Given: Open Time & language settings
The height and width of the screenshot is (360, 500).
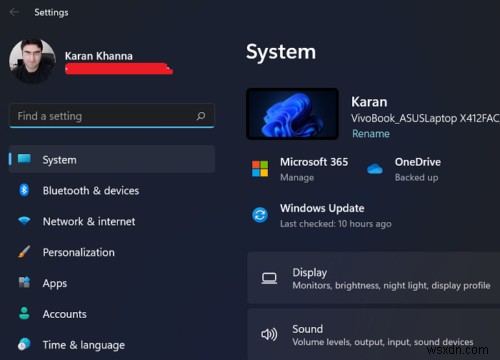Looking at the screenshot, I should [x=112, y=345].
